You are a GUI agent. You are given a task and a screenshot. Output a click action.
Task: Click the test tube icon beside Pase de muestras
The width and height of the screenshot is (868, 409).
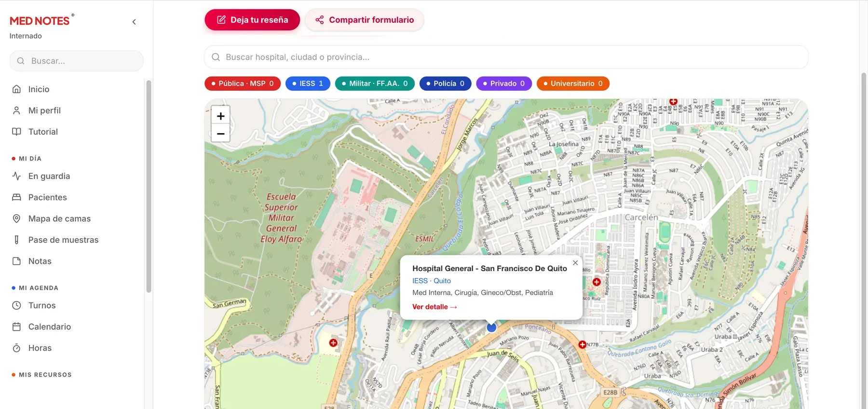(16, 240)
